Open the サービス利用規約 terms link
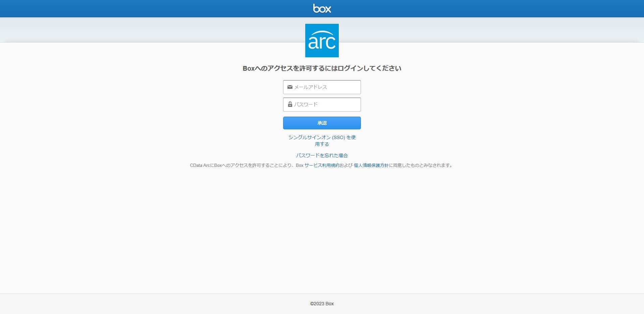 pyautogui.click(x=322, y=165)
